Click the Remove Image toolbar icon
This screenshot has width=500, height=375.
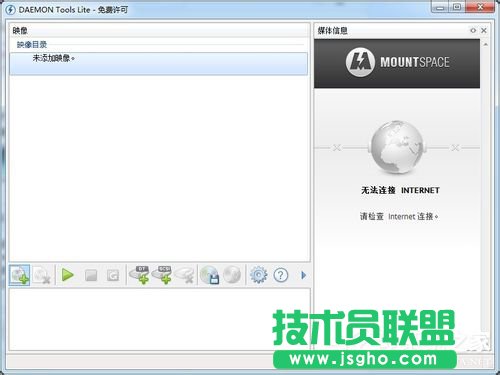click(42, 276)
